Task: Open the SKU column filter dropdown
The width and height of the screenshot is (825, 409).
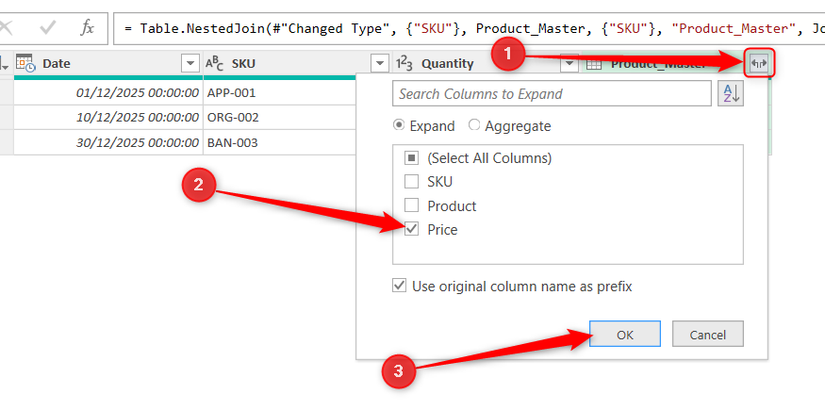Action: coord(379,64)
